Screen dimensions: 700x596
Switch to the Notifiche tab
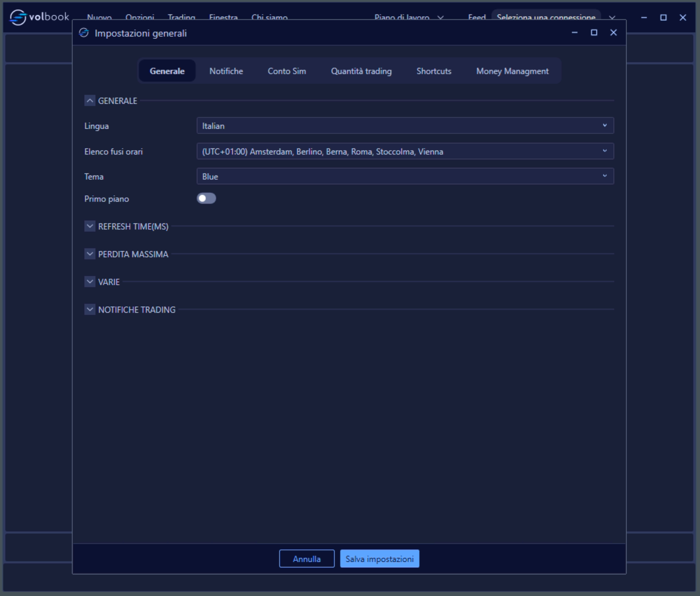pos(226,71)
